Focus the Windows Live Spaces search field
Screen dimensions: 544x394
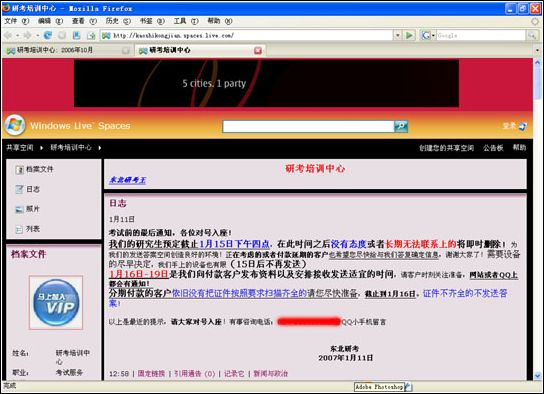(308, 126)
